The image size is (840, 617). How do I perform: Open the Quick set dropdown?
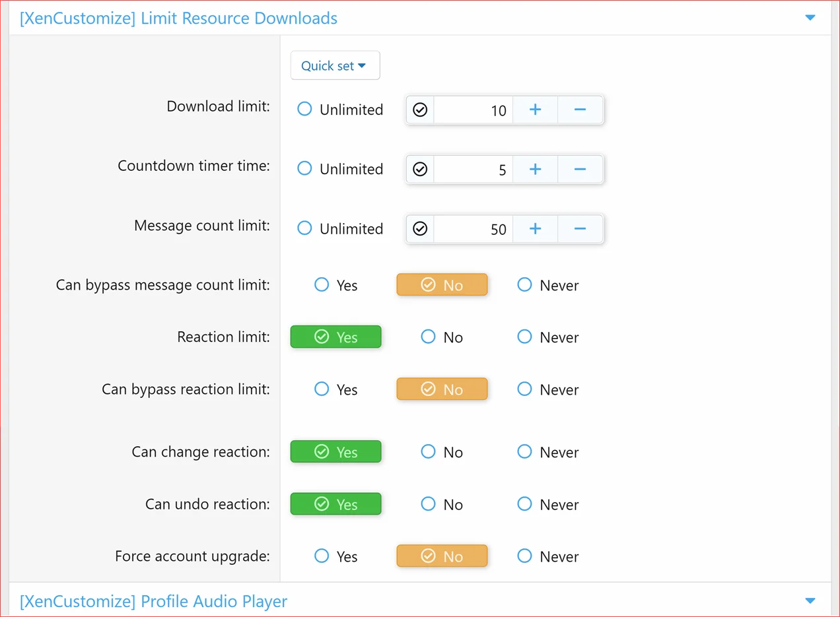335,65
